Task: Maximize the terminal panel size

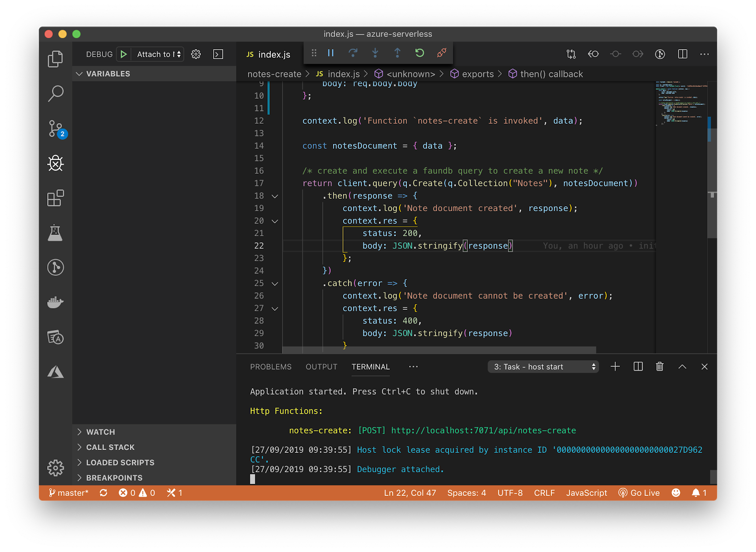Action: 682,367
